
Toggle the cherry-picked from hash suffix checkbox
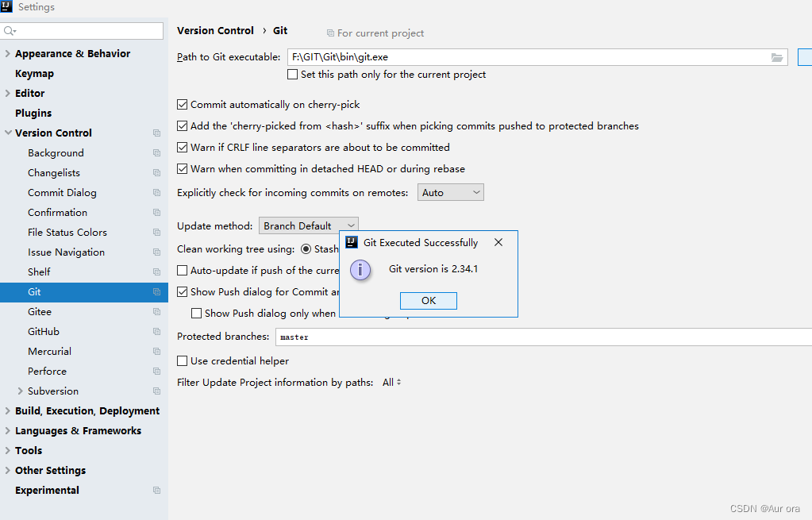click(x=183, y=126)
